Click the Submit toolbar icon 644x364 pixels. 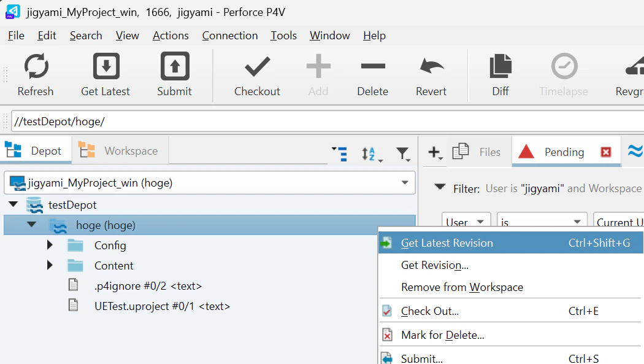tap(175, 66)
